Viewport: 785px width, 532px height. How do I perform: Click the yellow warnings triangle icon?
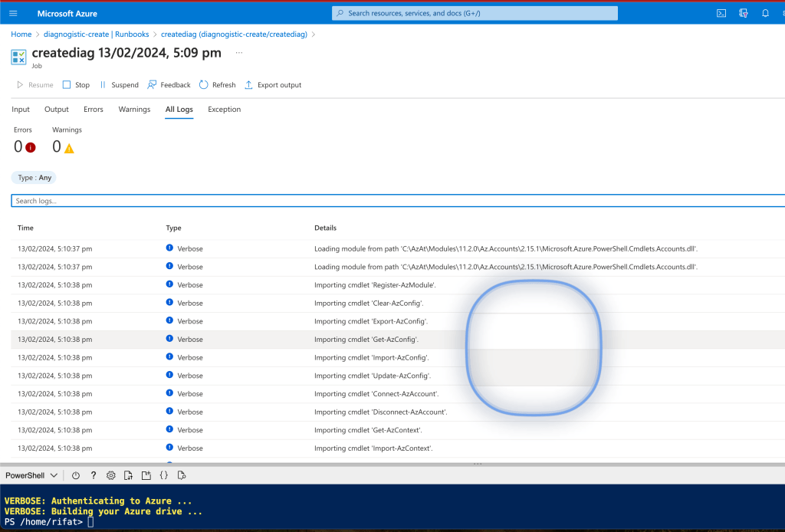tap(69, 148)
